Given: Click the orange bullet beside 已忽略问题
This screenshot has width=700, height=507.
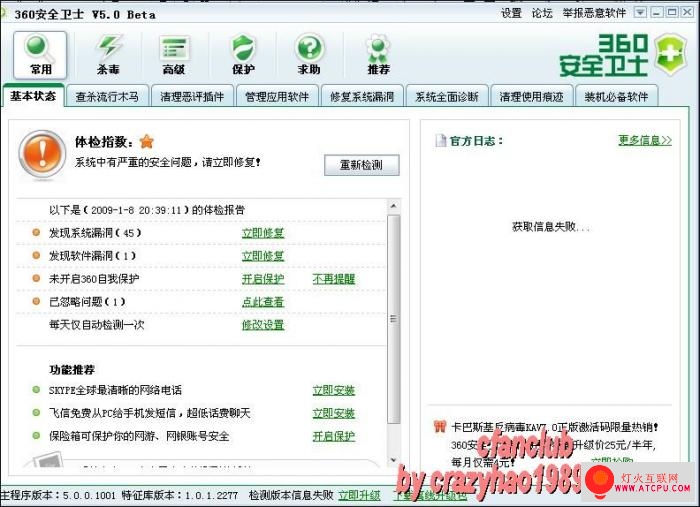Looking at the screenshot, I should pos(36,301).
